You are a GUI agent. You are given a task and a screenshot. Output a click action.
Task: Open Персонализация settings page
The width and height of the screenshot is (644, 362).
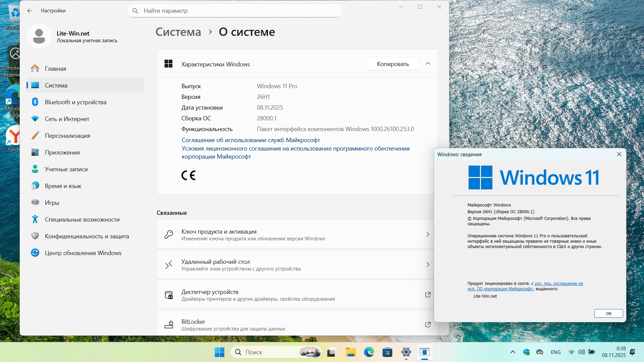[67, 136]
